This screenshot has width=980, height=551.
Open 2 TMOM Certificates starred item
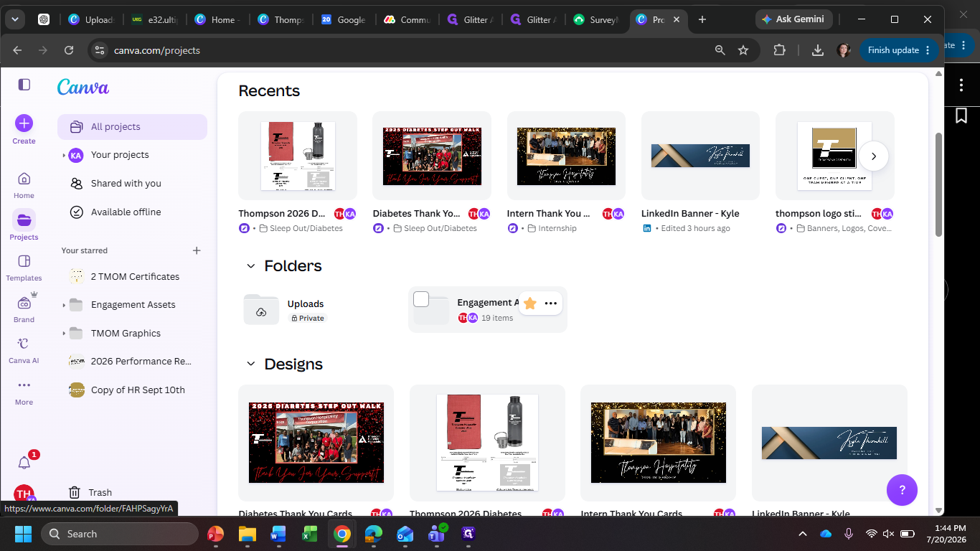132,276
